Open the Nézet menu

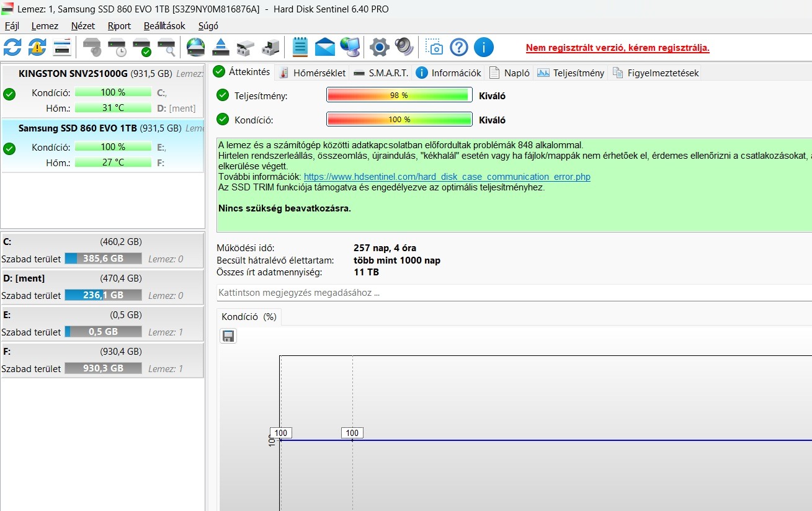tap(83, 26)
